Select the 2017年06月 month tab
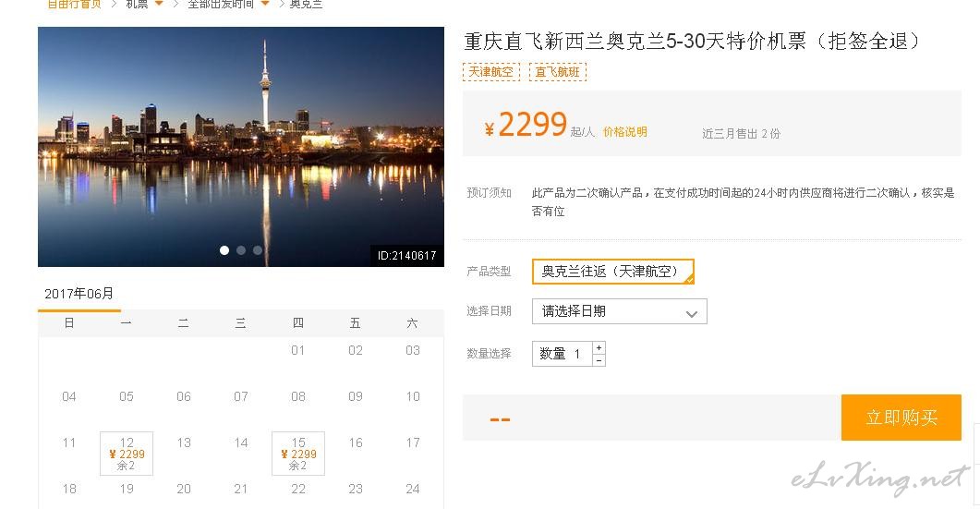Screen dimensions: 980x509 pyautogui.click(x=79, y=294)
